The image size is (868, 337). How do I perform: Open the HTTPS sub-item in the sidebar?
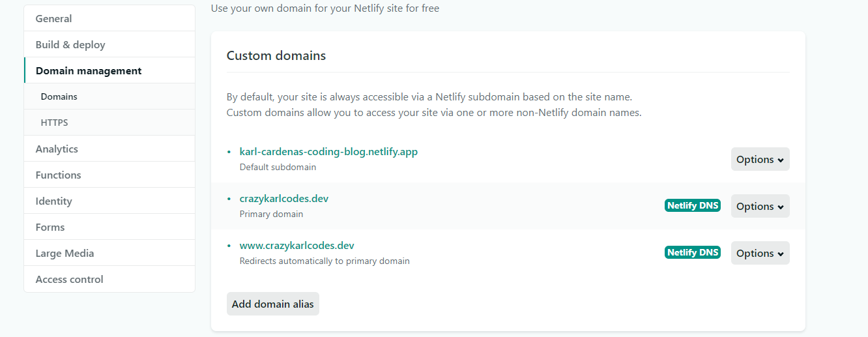coord(55,123)
